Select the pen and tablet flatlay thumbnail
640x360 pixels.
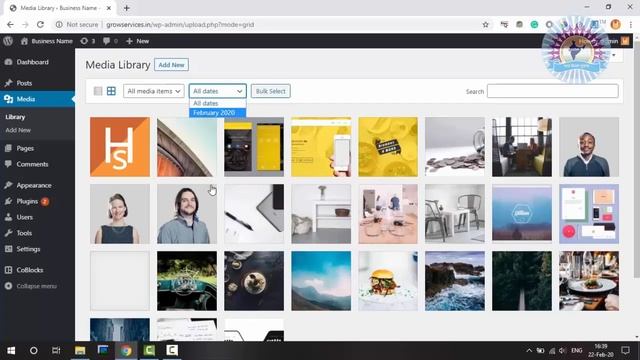[254, 214]
